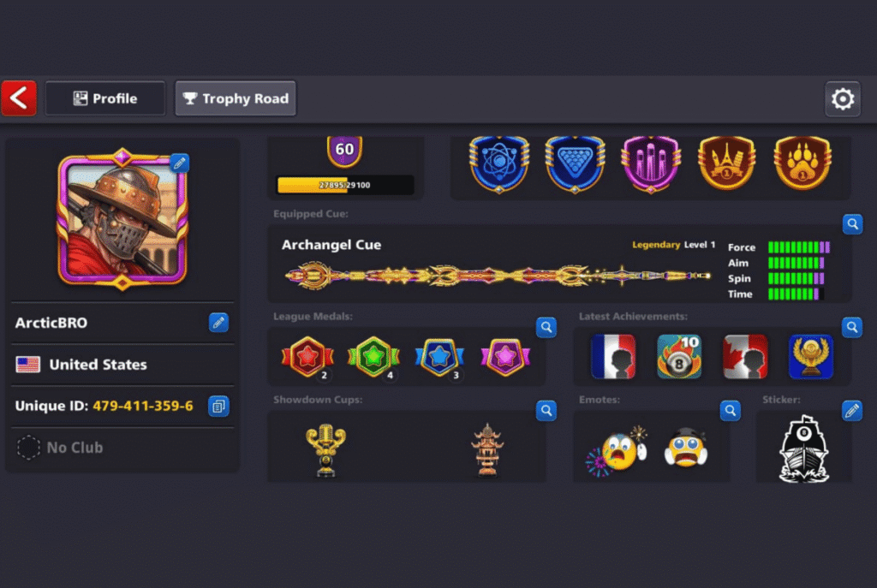Select the pirate ship sticker
This screenshot has width=877, height=588.
(803, 448)
